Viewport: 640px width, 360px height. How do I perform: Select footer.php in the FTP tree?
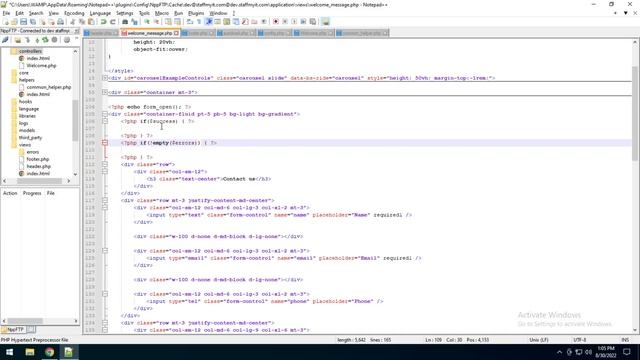[38, 159]
